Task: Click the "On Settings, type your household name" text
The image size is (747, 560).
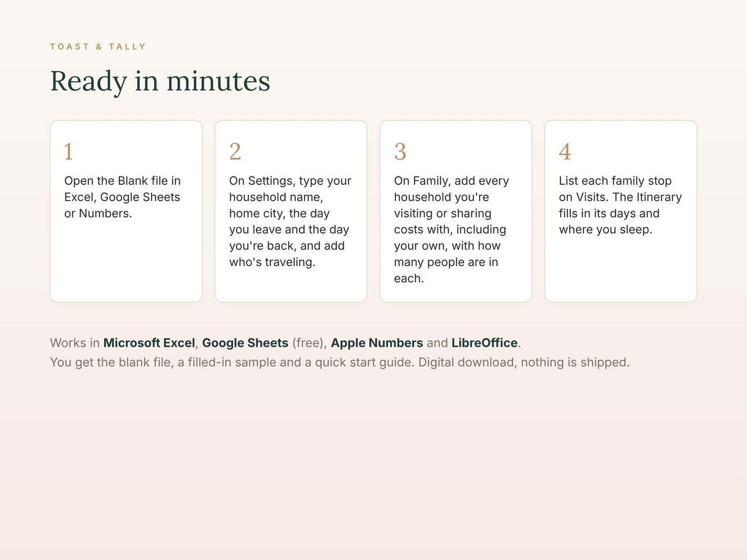Action: [290, 221]
